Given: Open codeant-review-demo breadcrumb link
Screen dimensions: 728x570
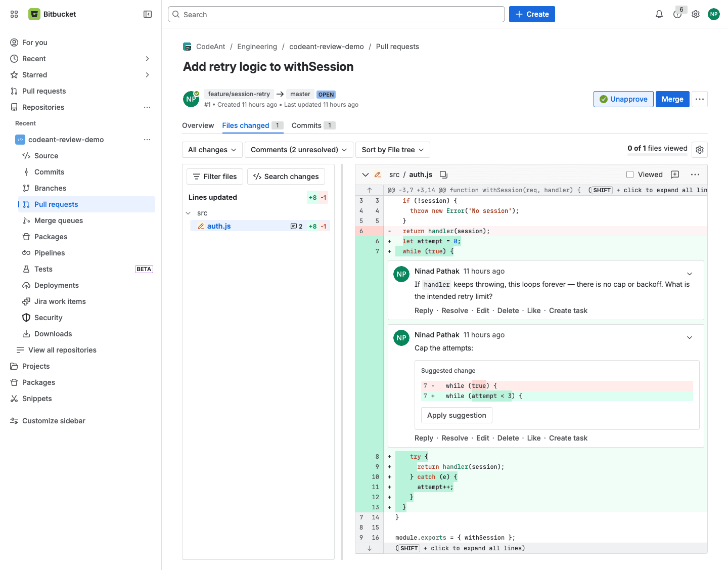Looking at the screenshot, I should click(327, 47).
